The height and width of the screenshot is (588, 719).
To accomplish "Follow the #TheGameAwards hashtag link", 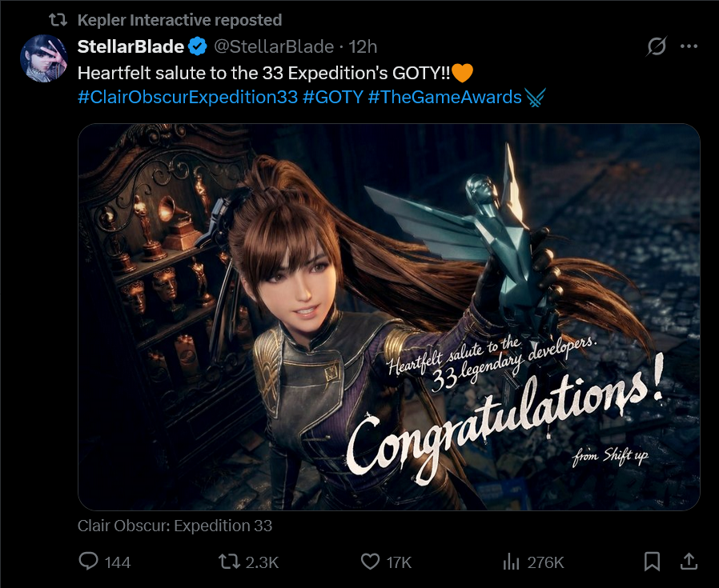I will click(x=444, y=98).
